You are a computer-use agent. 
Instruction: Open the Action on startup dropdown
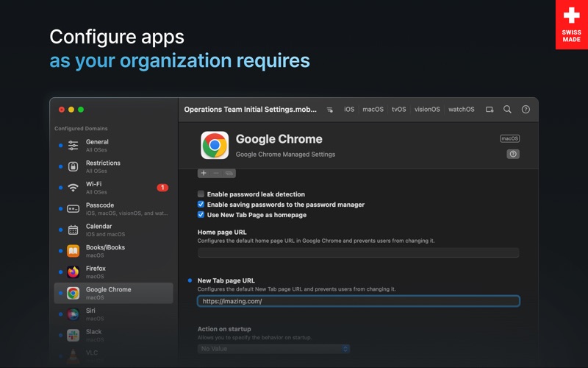pos(273,349)
